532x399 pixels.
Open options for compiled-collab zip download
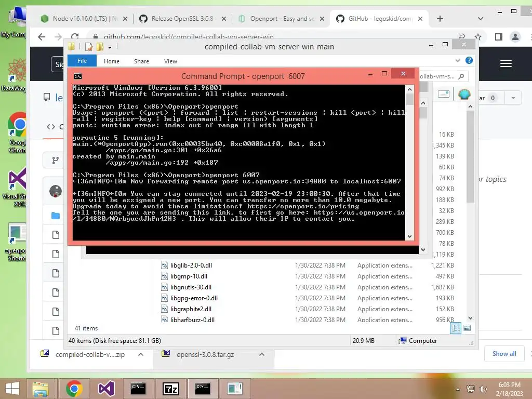[141, 354]
